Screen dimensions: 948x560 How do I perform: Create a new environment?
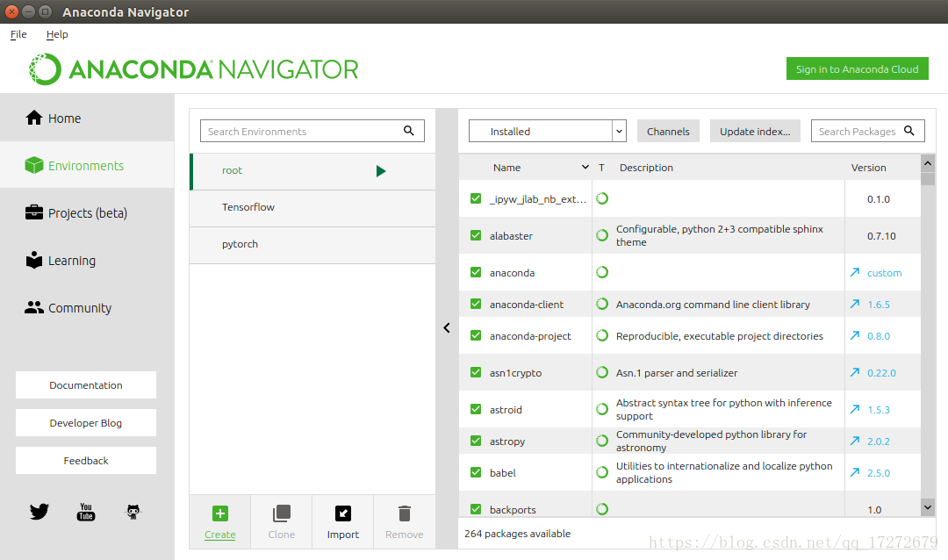(x=220, y=522)
